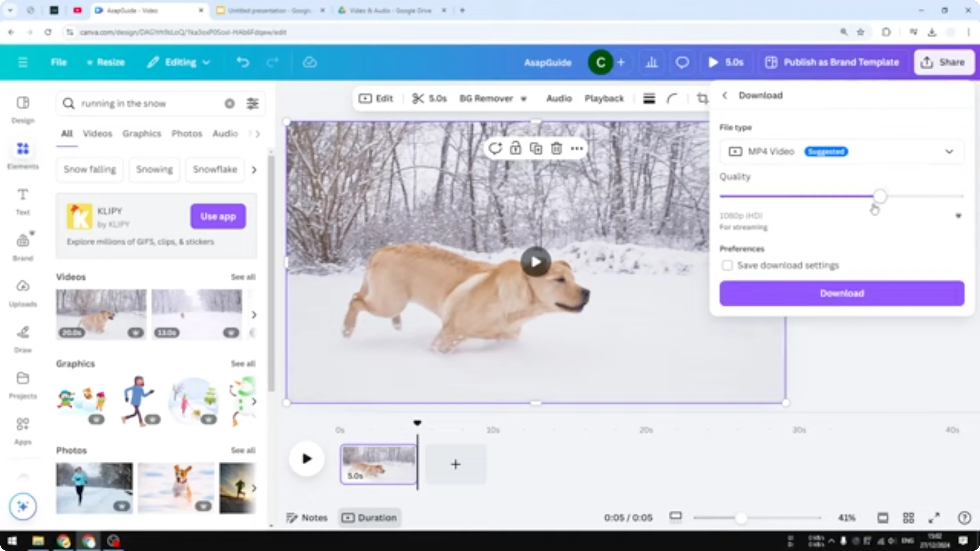Switch to the Graphics search tab
This screenshot has height=551, width=980.
pos(141,134)
